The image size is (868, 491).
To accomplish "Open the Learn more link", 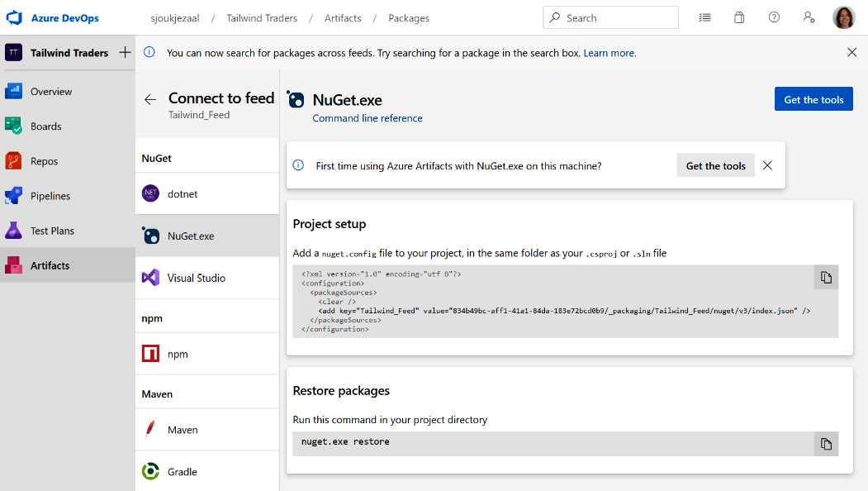I will [609, 52].
